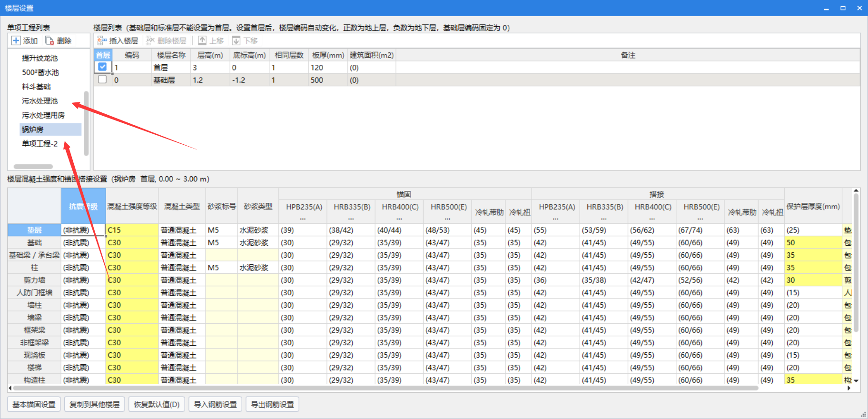This screenshot has height=419, width=868.
Task: Select the C30 cell in 基础 row
Action: (132, 242)
